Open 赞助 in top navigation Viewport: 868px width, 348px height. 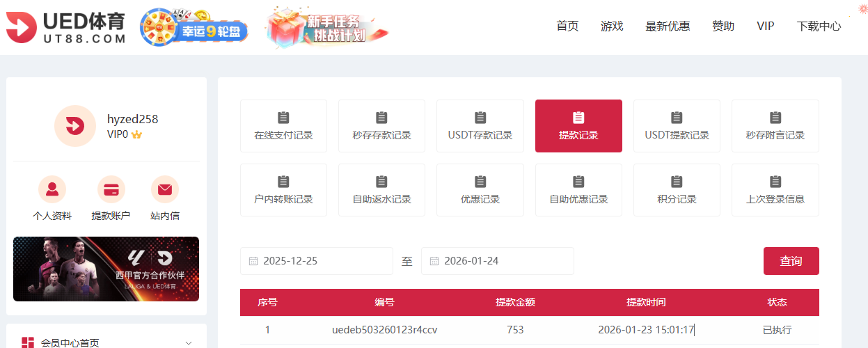click(x=723, y=26)
